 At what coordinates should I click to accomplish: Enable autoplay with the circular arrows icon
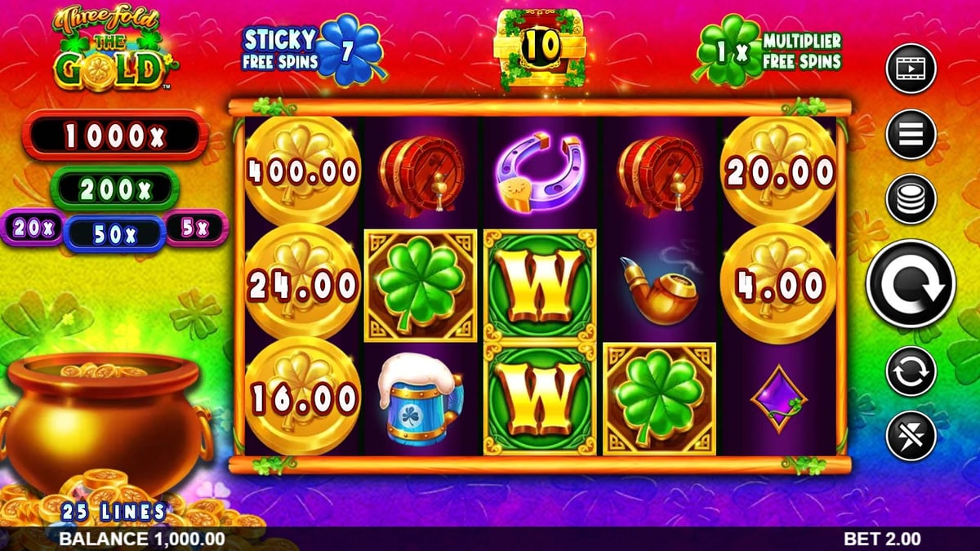coord(911,371)
